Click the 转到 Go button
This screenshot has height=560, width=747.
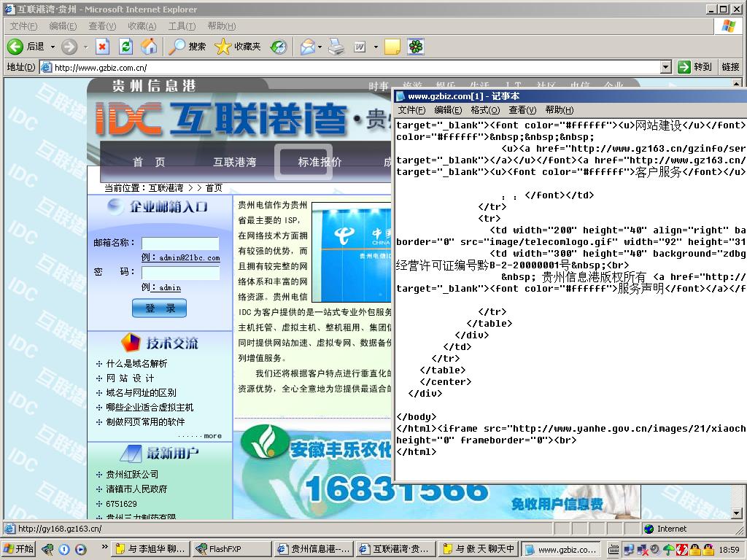click(694, 67)
